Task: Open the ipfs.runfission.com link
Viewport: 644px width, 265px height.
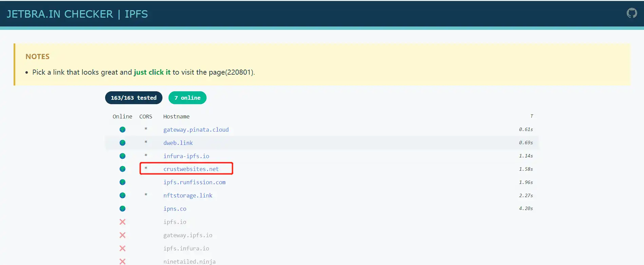Action: (x=194, y=182)
